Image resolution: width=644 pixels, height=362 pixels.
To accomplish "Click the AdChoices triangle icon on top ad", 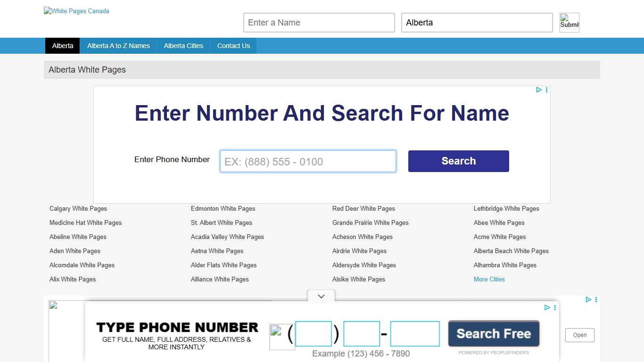I will [x=539, y=90].
